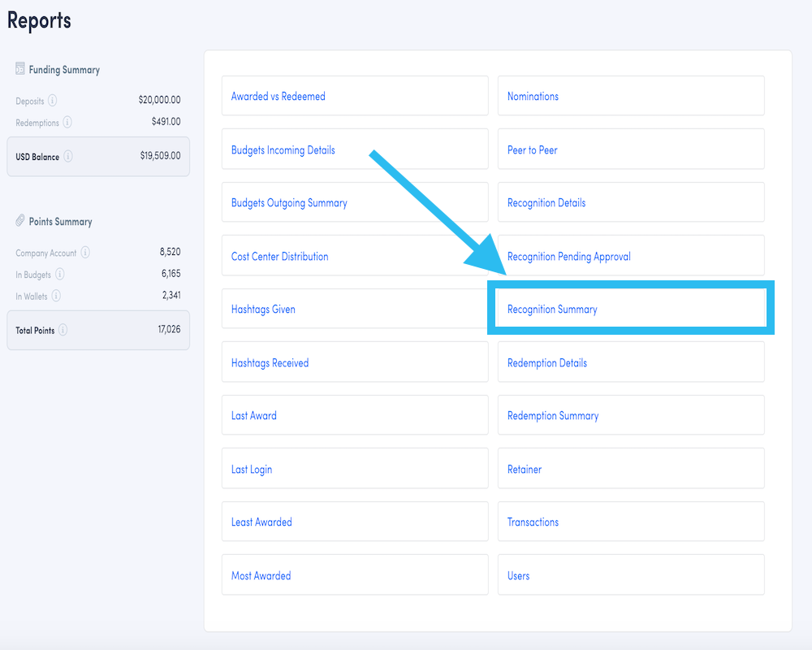This screenshot has width=812, height=650.
Task: Click the info icon next to In Budgets
Action: pyautogui.click(x=60, y=273)
